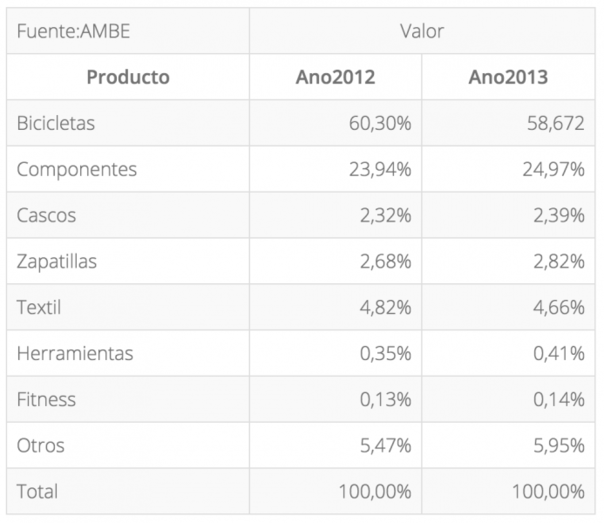Click the Fitness row label
604x523 pixels.
coord(46,399)
